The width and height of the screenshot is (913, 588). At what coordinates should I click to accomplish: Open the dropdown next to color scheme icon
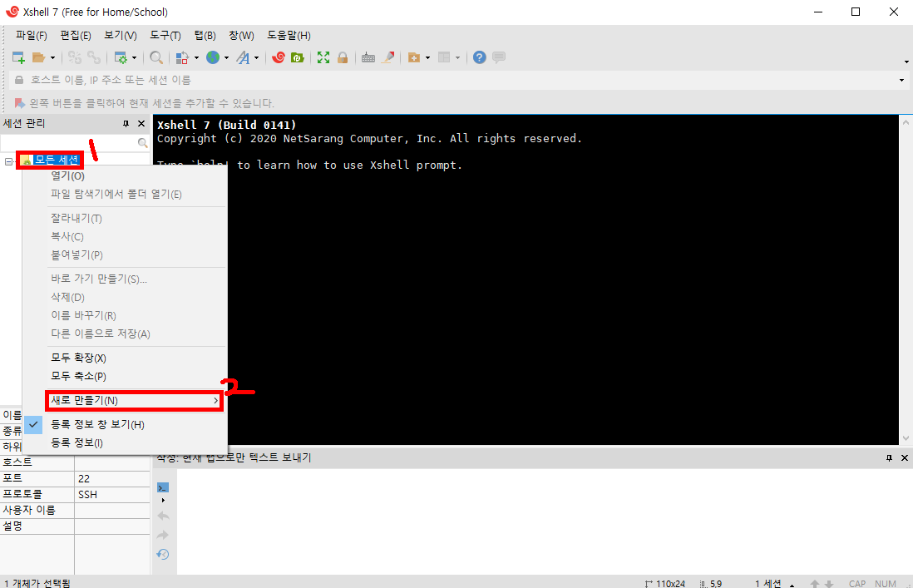tap(196, 57)
